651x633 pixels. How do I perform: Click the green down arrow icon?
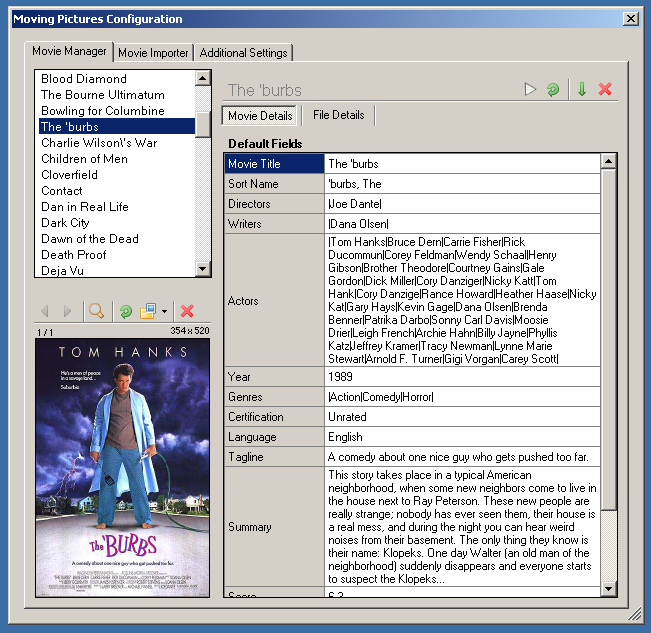coord(581,90)
